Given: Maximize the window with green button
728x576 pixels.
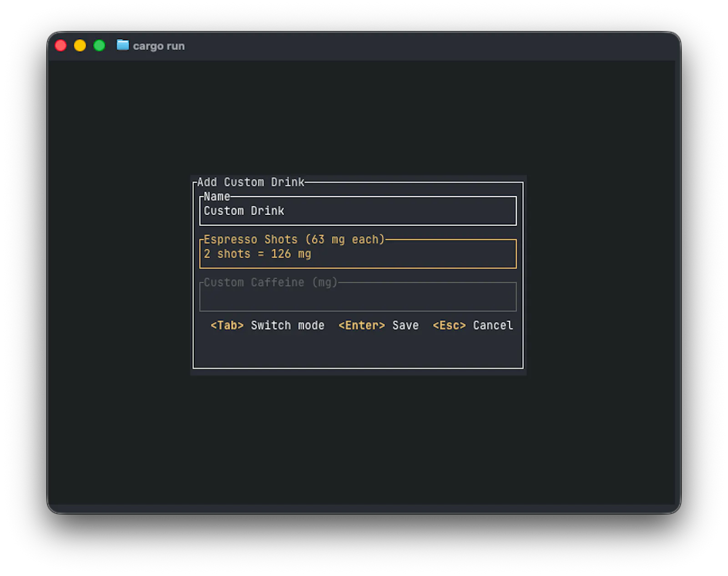Looking at the screenshot, I should click(99, 46).
